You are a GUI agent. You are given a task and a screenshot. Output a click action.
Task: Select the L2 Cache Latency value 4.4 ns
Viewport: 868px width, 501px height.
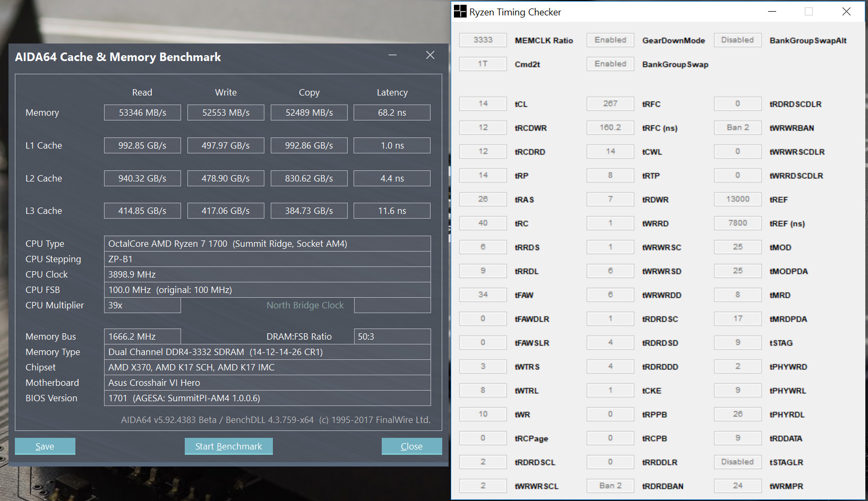point(392,178)
